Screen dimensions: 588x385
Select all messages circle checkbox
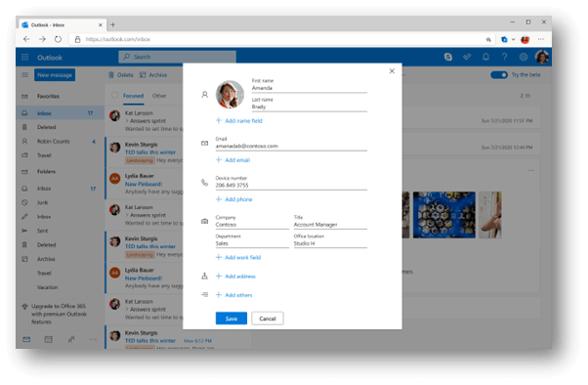click(114, 96)
